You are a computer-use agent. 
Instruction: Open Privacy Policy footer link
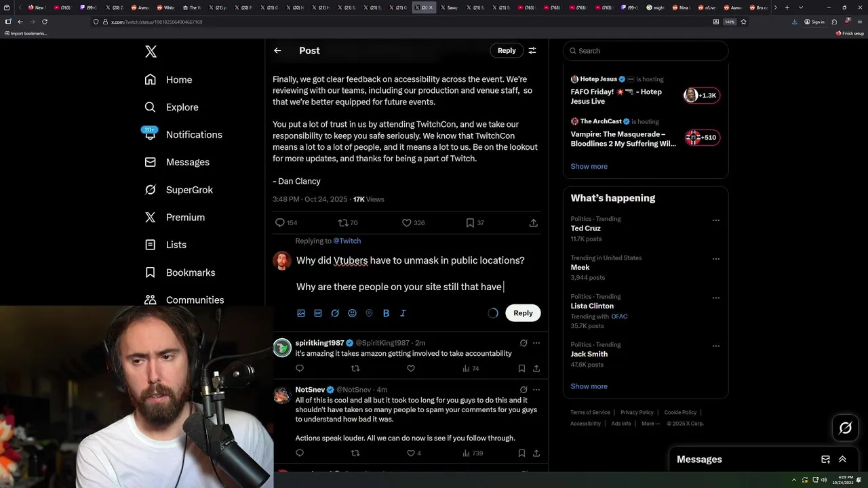click(637, 412)
